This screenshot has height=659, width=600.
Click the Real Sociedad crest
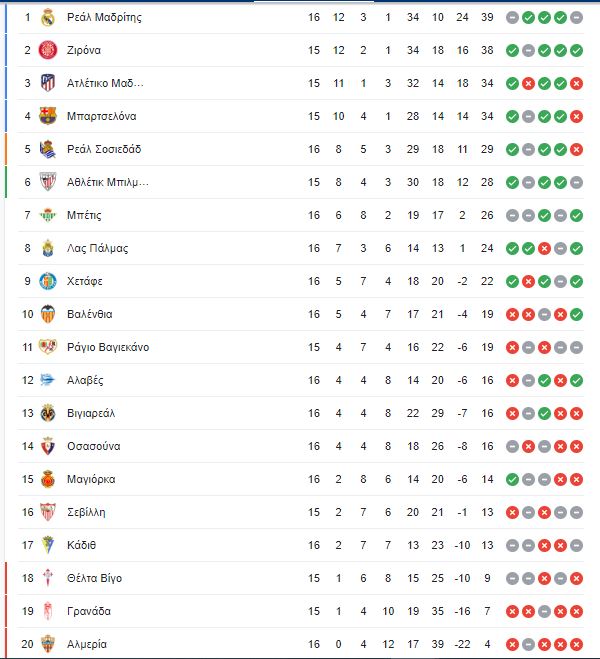[48, 149]
